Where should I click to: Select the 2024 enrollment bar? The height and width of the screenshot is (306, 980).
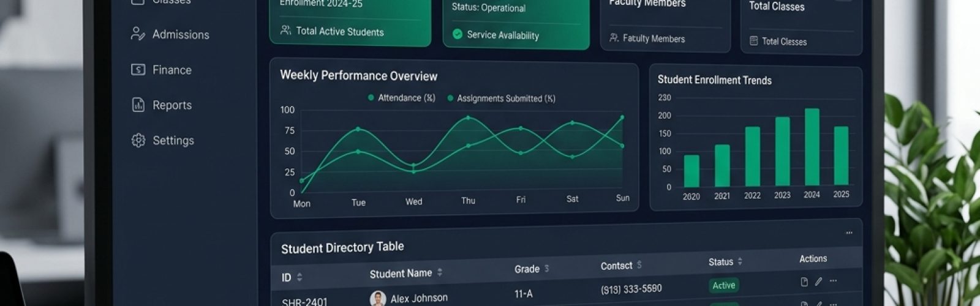click(x=812, y=147)
